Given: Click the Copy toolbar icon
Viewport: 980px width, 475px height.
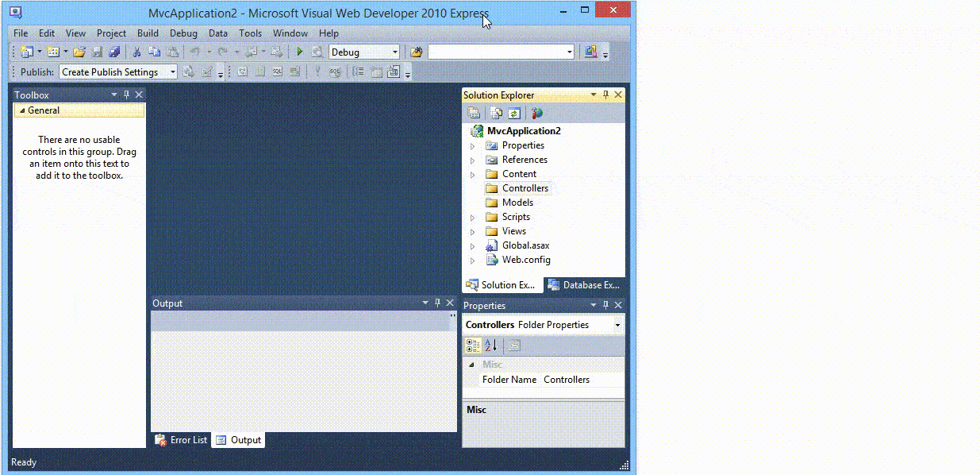Looking at the screenshot, I should pos(155,52).
